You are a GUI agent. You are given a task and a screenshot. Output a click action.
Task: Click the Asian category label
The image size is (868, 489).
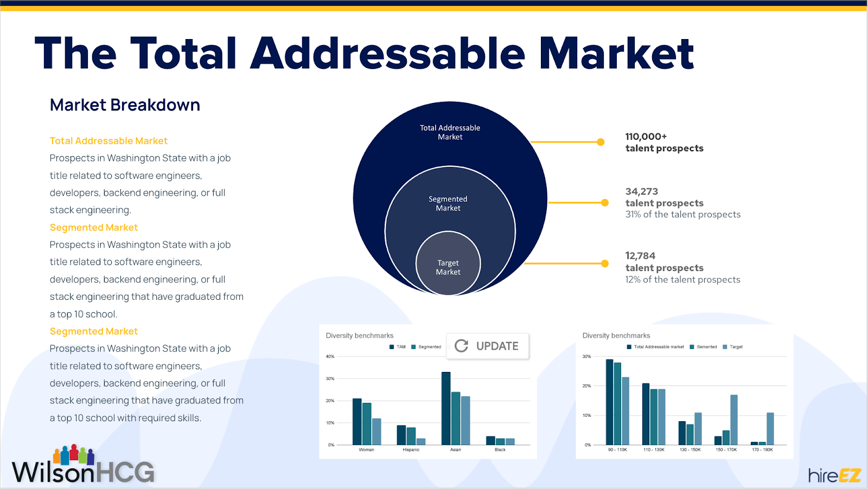coord(456,449)
